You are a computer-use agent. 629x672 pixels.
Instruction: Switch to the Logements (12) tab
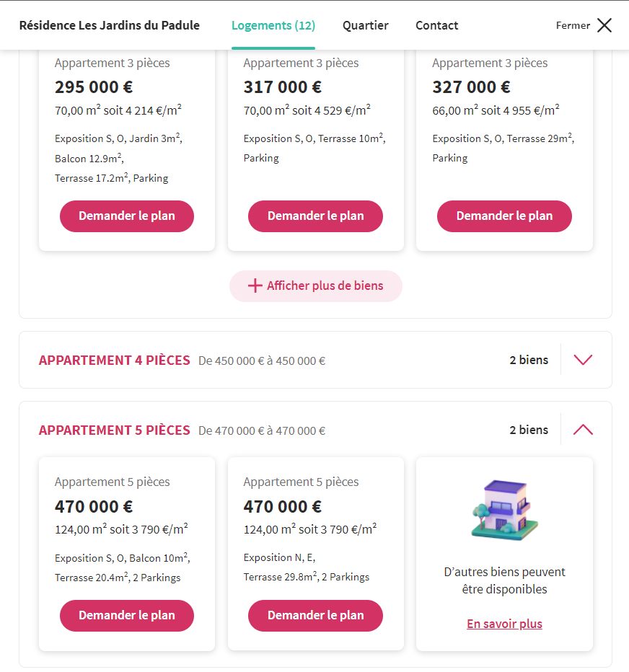[x=273, y=25]
